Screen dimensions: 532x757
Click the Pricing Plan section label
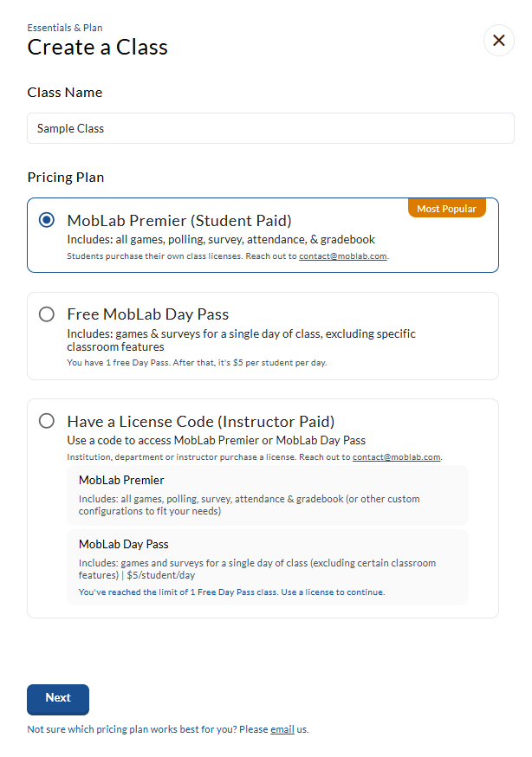[x=66, y=178]
